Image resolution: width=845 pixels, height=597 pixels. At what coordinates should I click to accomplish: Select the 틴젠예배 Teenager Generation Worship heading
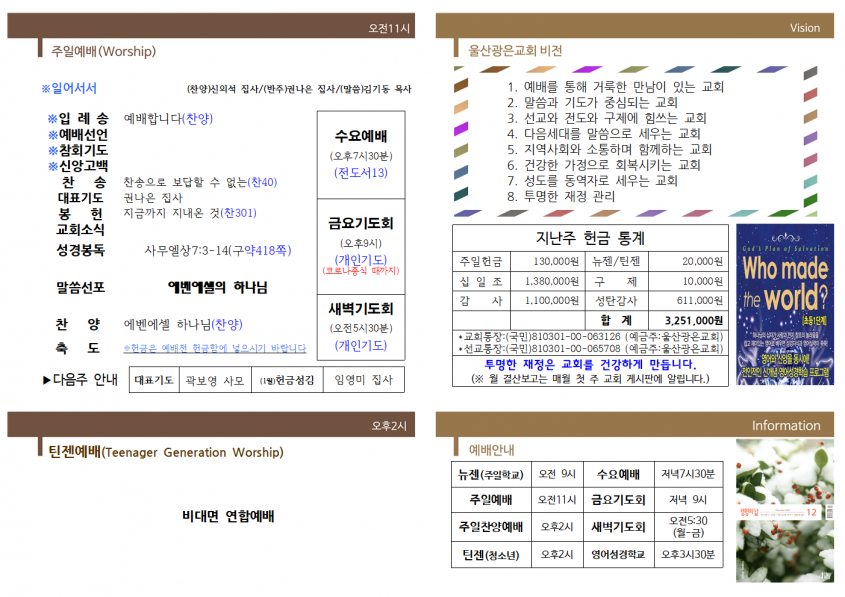click(x=166, y=452)
